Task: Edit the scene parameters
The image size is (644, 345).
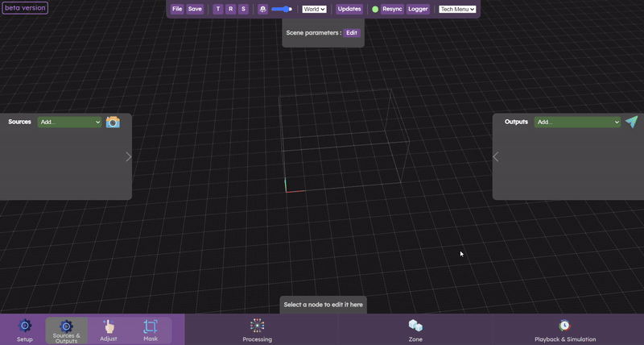Action: (352, 33)
